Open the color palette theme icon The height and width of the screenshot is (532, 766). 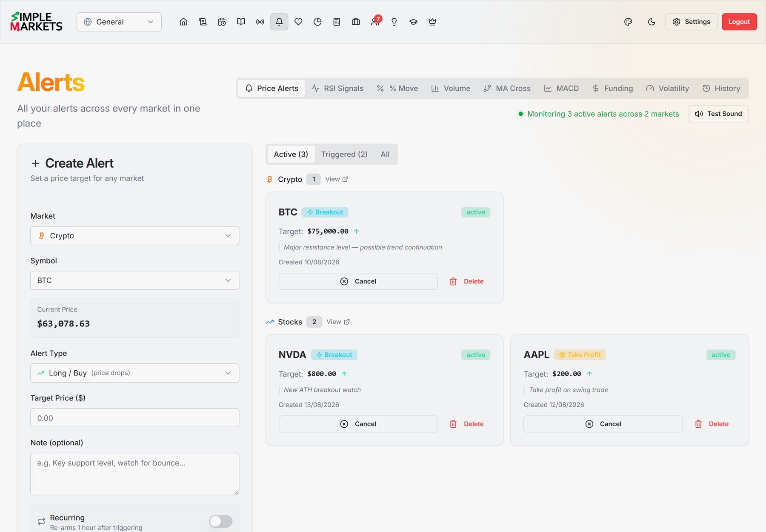click(x=628, y=22)
